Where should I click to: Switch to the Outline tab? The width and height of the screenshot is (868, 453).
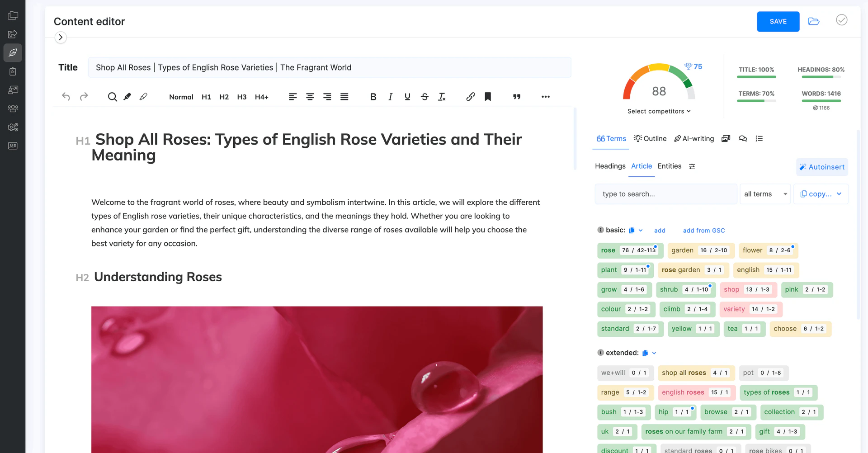[x=650, y=139]
